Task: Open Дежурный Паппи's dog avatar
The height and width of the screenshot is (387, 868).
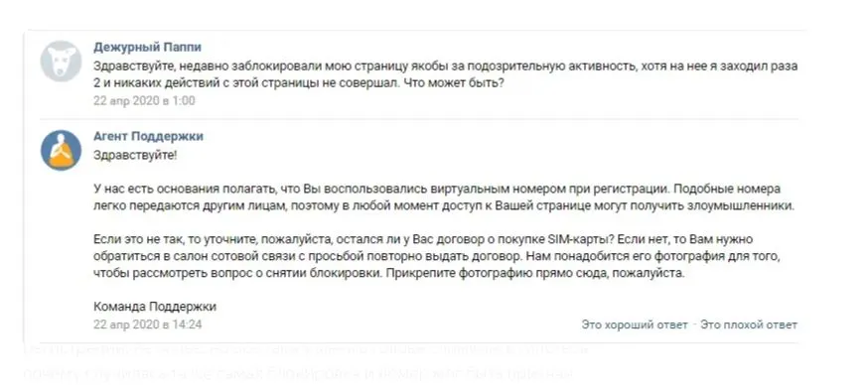Action: 61,62
